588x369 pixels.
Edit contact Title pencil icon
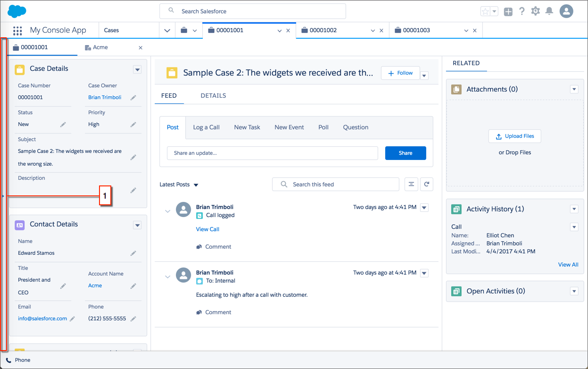63,286
